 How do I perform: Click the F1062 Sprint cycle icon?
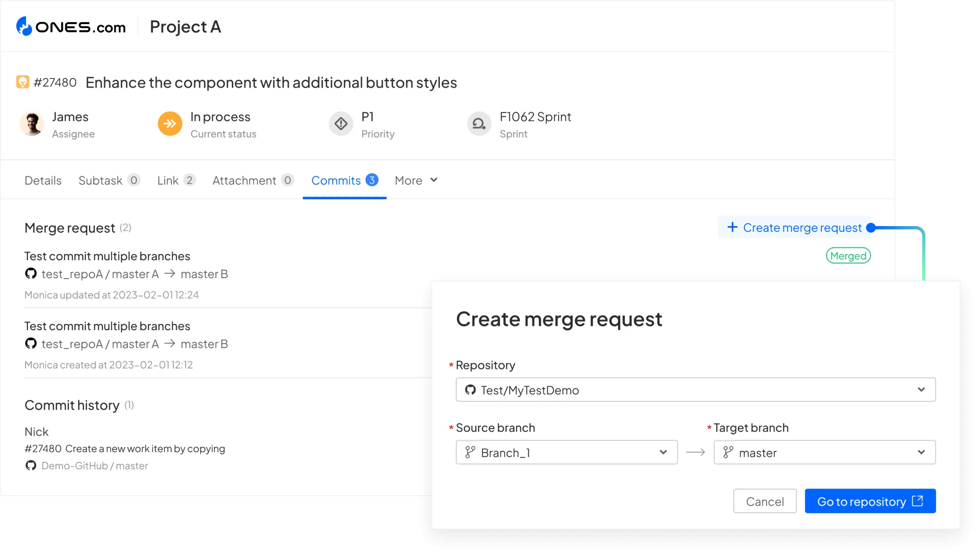pos(479,124)
